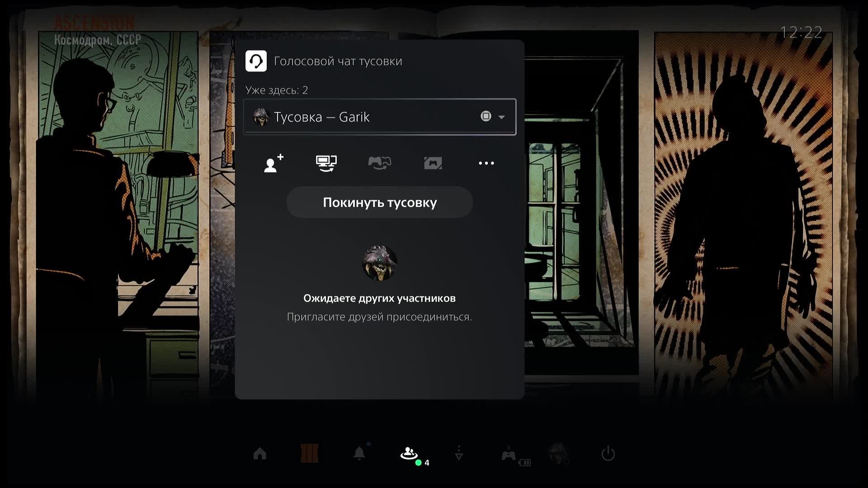Click the party status square icon
Screen dimensions: 868x488
[486, 117]
